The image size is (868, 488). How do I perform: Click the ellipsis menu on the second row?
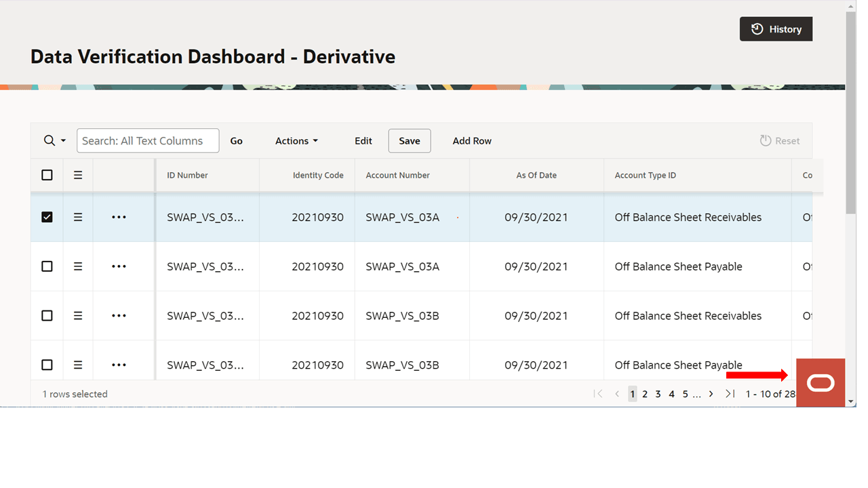[119, 266]
